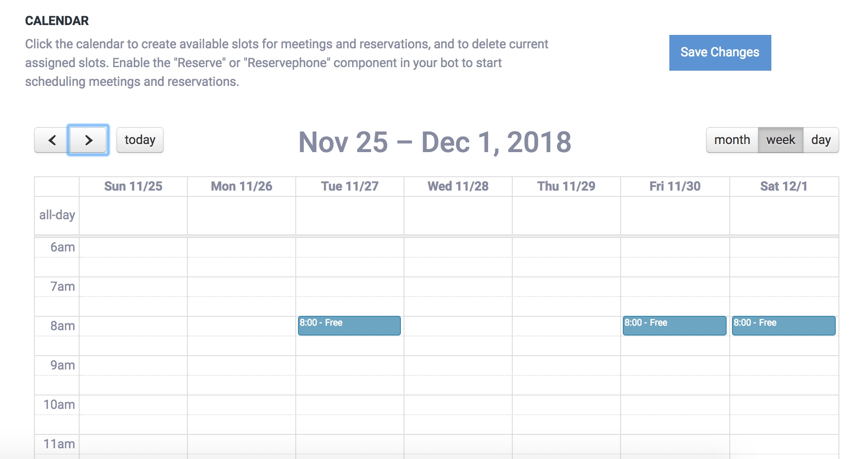Viewport: 868px width, 459px height.
Task: Open the Tuesday 8:00 Free slot
Action: (349, 326)
